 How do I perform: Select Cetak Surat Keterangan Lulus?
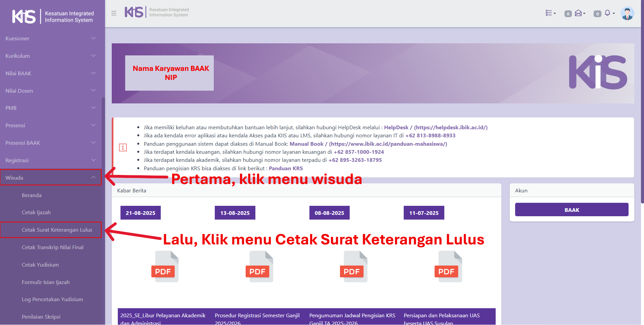[57, 230]
